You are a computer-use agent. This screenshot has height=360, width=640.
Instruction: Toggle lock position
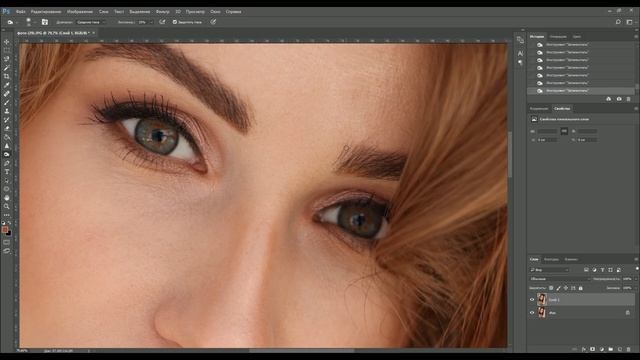[x=566, y=288]
